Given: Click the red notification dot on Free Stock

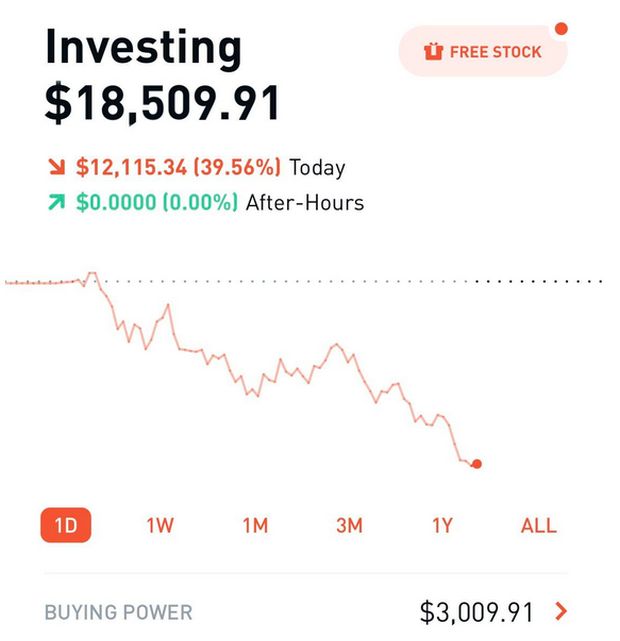Looking at the screenshot, I should pyautogui.click(x=561, y=29).
